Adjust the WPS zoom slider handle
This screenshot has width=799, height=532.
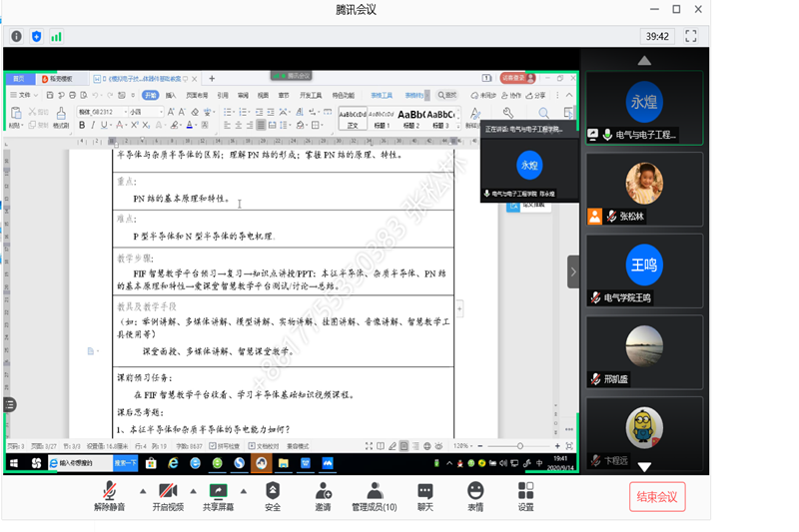point(519,446)
